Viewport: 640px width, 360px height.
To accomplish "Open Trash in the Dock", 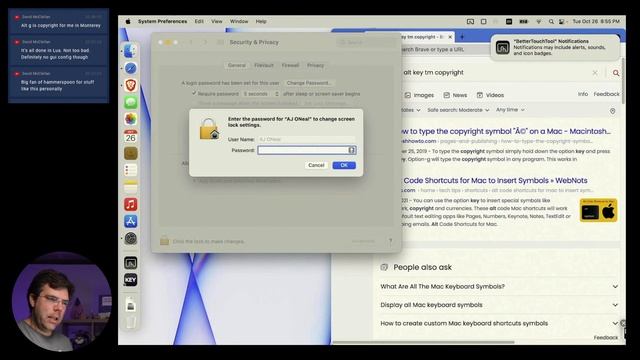I will click(x=131, y=322).
